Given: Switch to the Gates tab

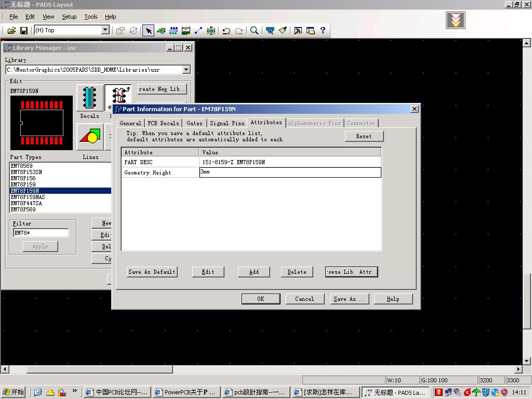Looking at the screenshot, I should coord(194,124).
